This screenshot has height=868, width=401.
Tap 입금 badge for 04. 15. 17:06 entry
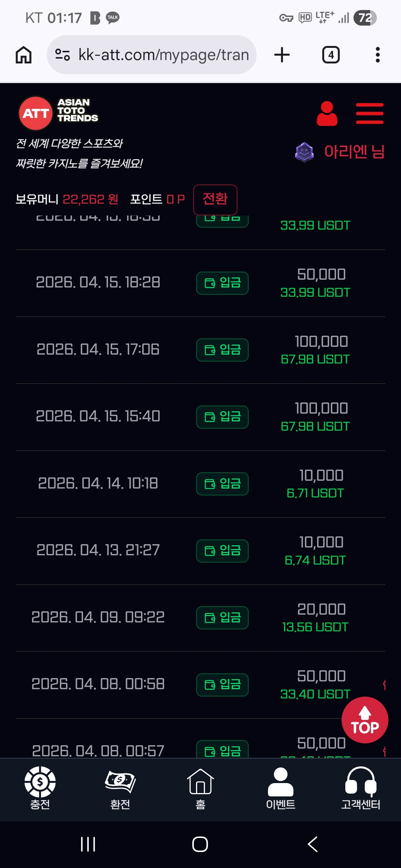tap(222, 350)
